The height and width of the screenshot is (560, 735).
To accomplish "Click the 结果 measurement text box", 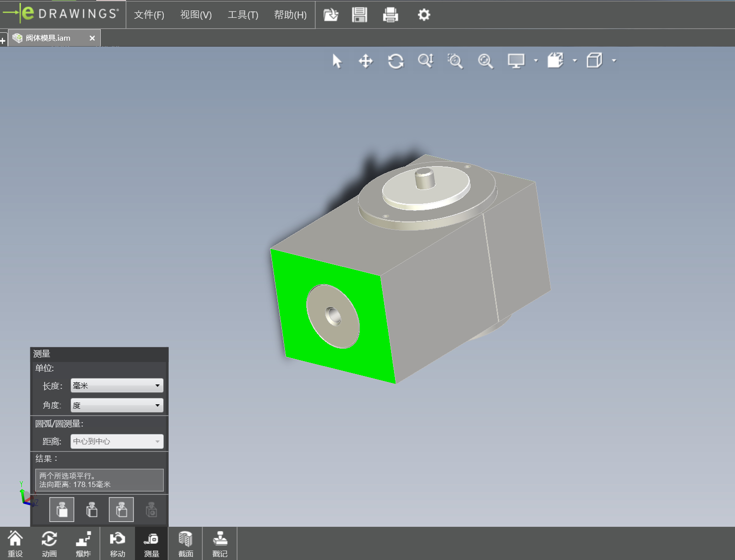I will (99, 480).
